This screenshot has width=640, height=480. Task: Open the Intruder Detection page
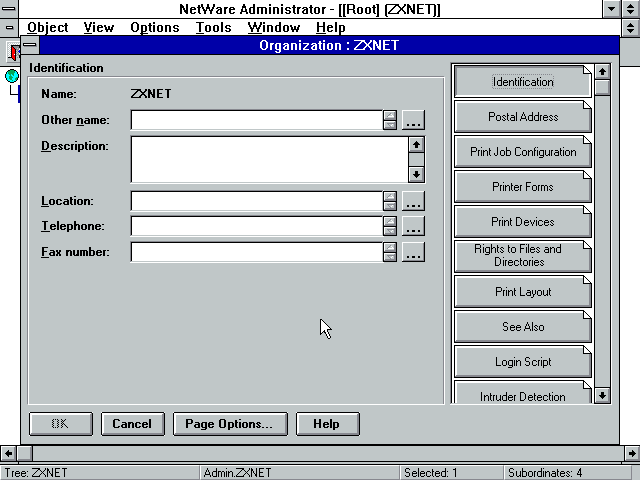pyautogui.click(x=523, y=393)
